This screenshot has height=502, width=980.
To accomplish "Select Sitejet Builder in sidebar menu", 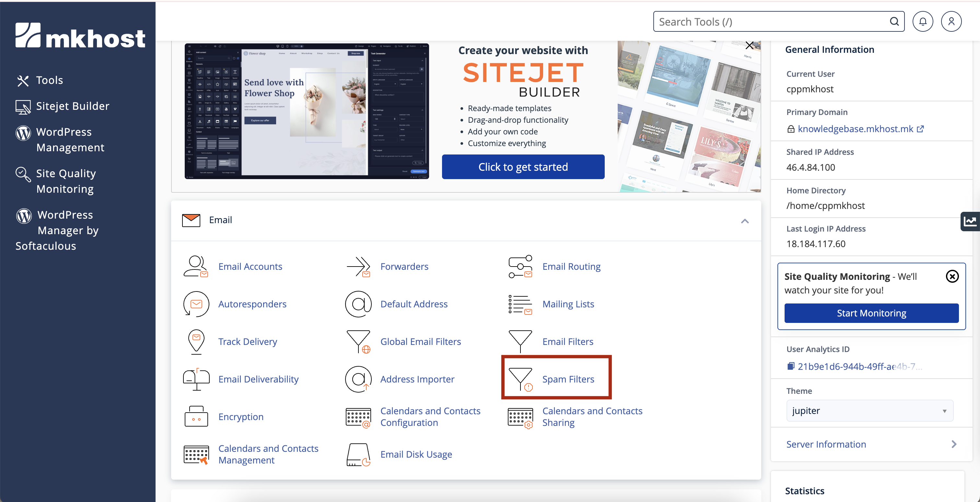I will (72, 106).
